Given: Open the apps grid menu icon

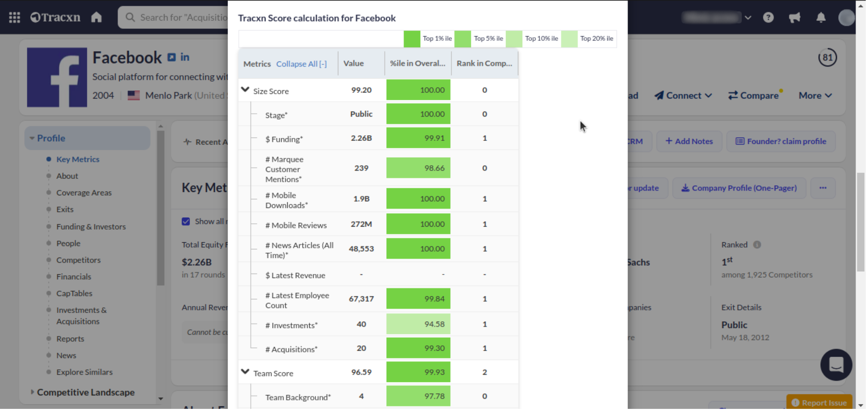Looking at the screenshot, I should [x=15, y=18].
